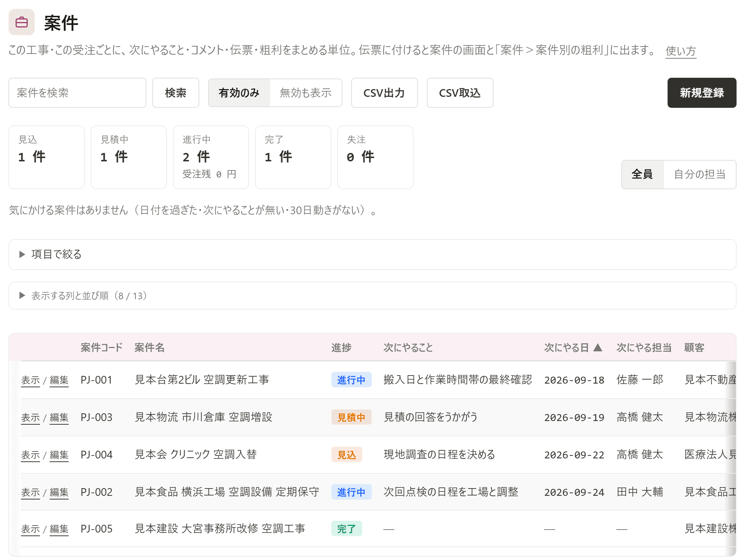The width and height of the screenshot is (745, 560).
Task: Click 完了 badge in PJ-005 row
Action: (x=346, y=529)
